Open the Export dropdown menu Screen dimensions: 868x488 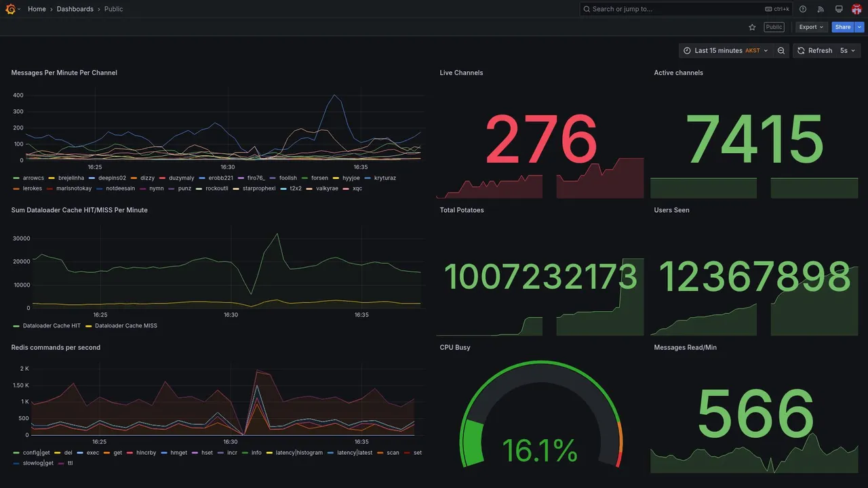(x=811, y=27)
